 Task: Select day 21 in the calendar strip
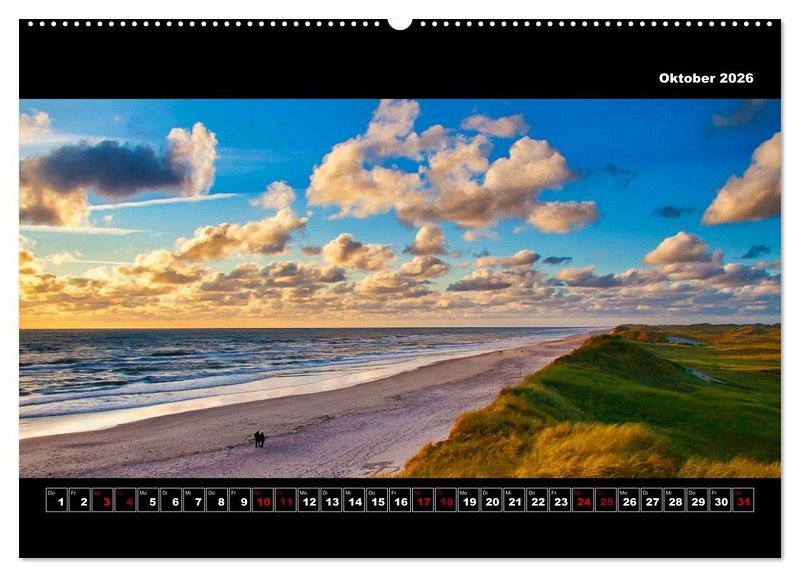(x=514, y=500)
